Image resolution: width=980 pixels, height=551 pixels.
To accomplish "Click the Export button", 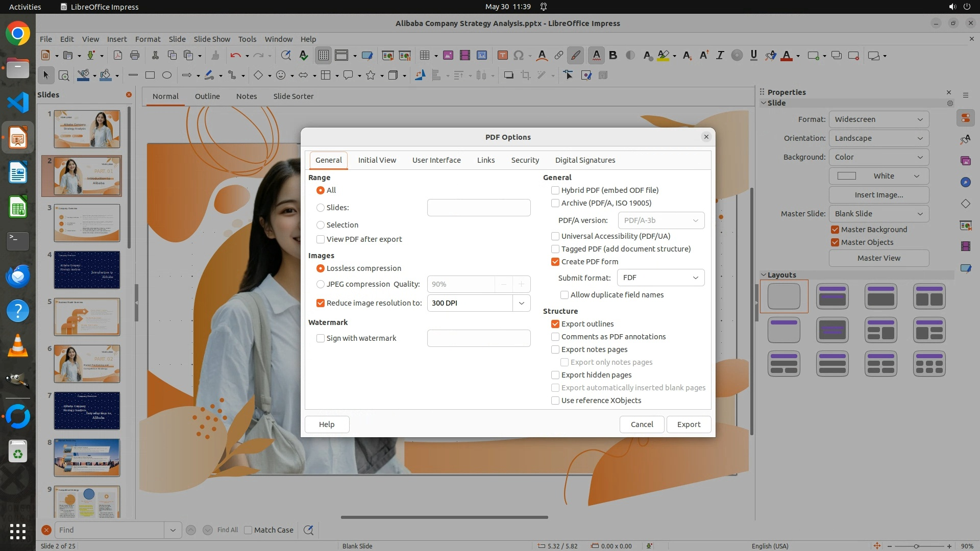I will click(x=689, y=424).
